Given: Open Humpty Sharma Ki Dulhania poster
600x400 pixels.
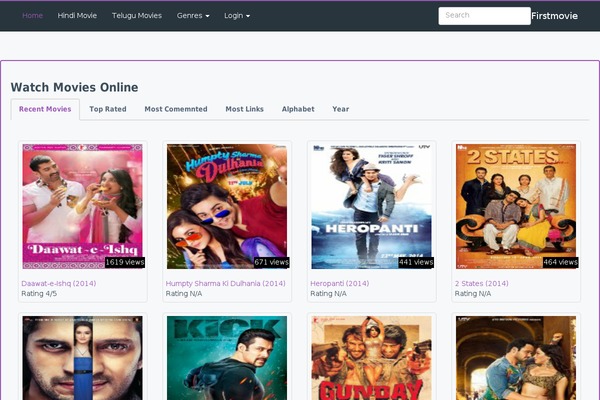Looking at the screenshot, I should (227, 206).
